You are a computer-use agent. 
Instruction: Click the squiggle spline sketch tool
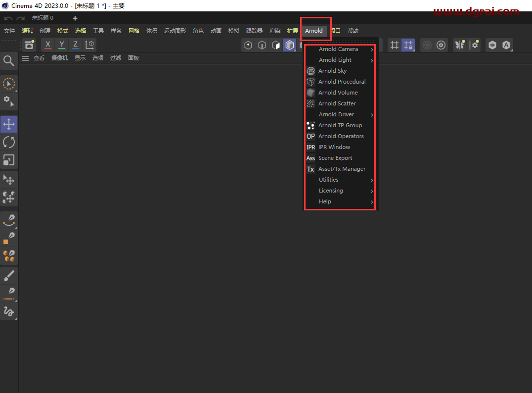[x=9, y=311]
